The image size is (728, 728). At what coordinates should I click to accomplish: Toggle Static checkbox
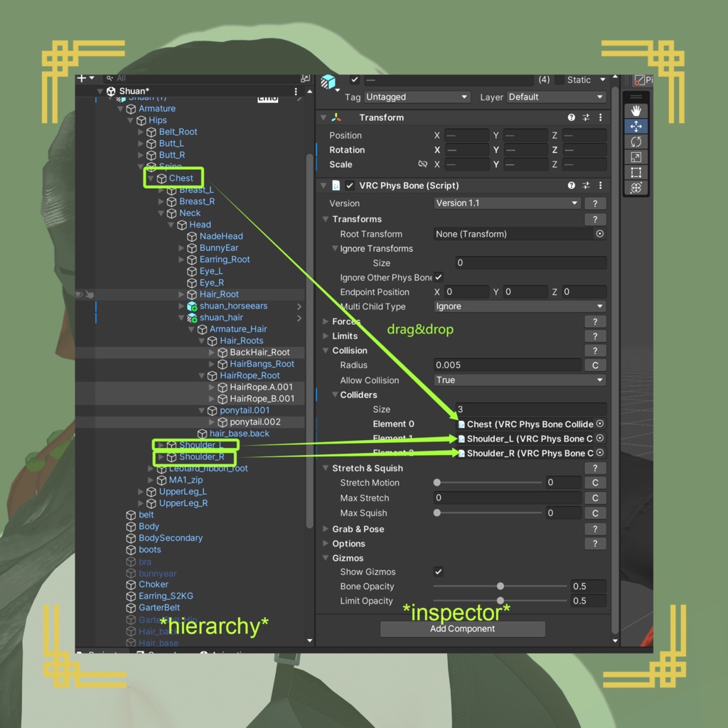(x=560, y=80)
